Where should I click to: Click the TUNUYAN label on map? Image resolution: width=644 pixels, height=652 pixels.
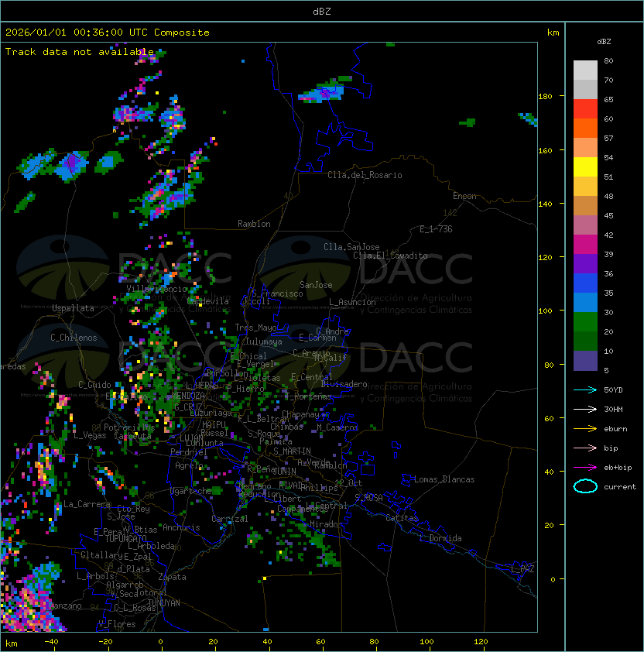coord(163,602)
